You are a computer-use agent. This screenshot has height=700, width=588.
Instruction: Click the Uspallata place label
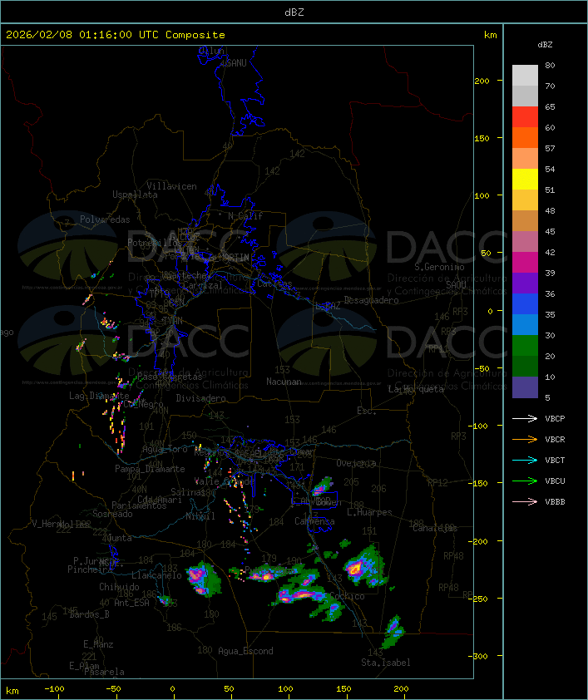[135, 195]
